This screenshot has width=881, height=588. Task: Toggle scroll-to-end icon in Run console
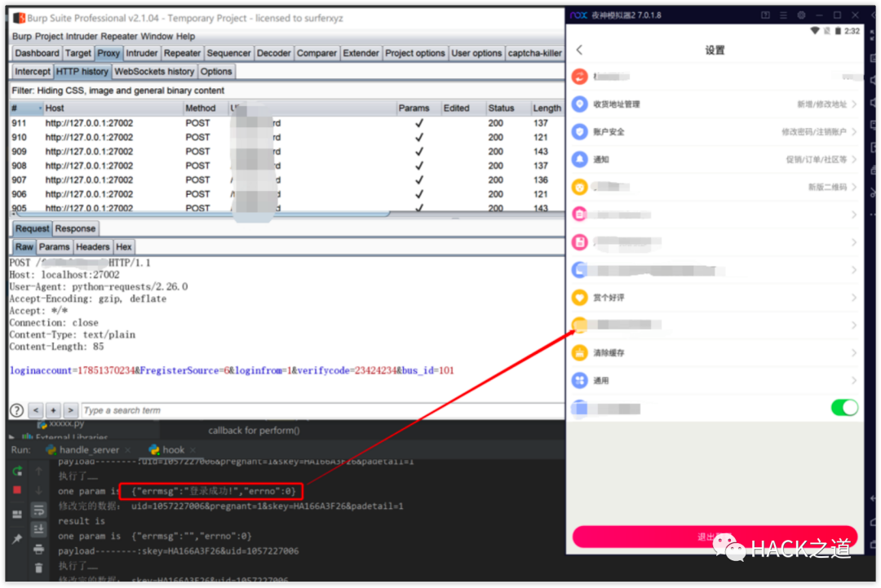38,529
